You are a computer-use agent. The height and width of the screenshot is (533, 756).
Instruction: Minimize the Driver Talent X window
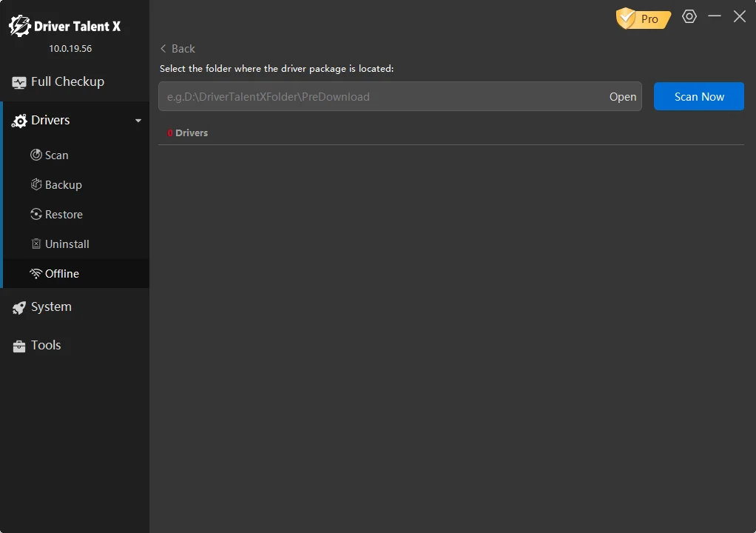715,16
